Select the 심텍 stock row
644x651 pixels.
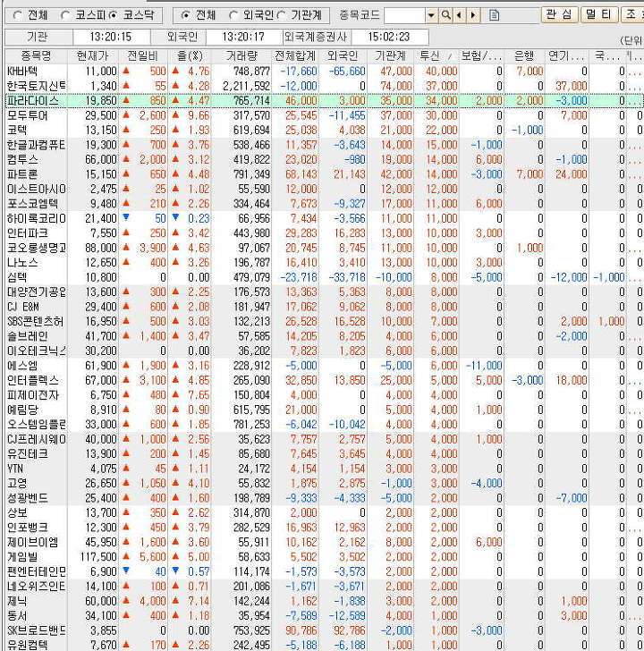(x=324, y=277)
